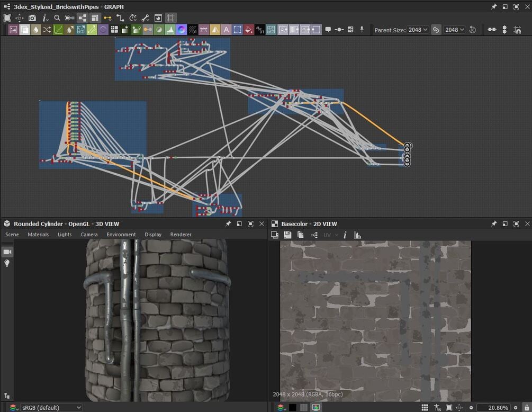Click the magnifier search icon in graph toolbar
532x412 pixels.
[57, 18]
